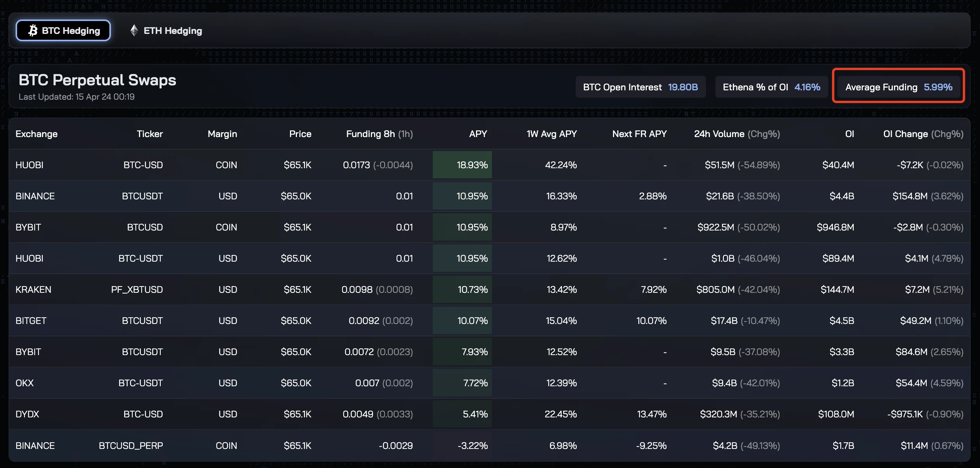Sort table by 1W Avg APY
This screenshot has height=468, width=980.
pyautogui.click(x=551, y=134)
